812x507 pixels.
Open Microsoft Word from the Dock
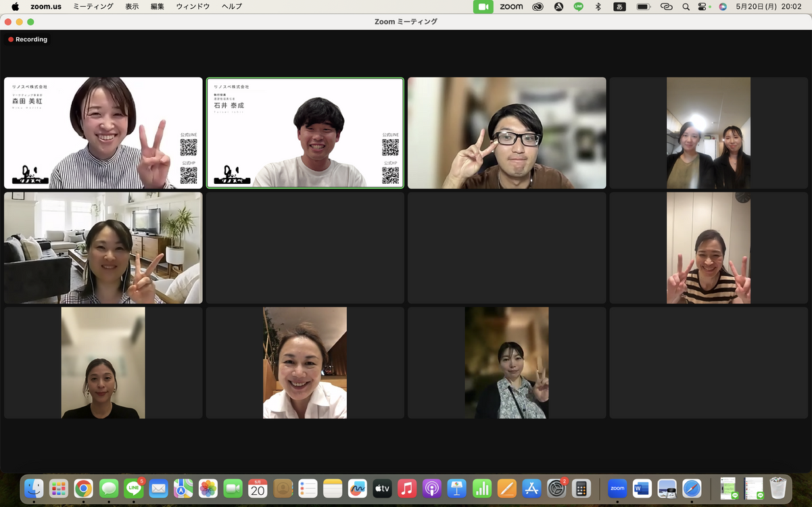click(642, 488)
